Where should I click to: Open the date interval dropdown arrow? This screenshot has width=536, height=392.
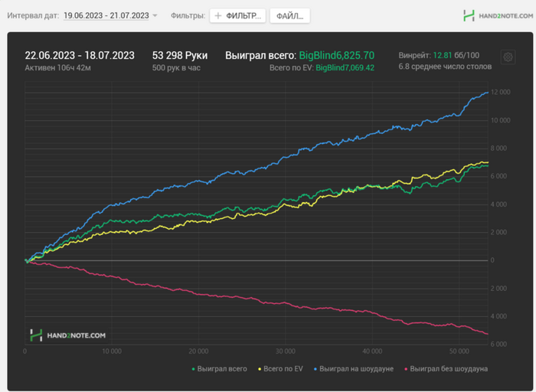[155, 16]
